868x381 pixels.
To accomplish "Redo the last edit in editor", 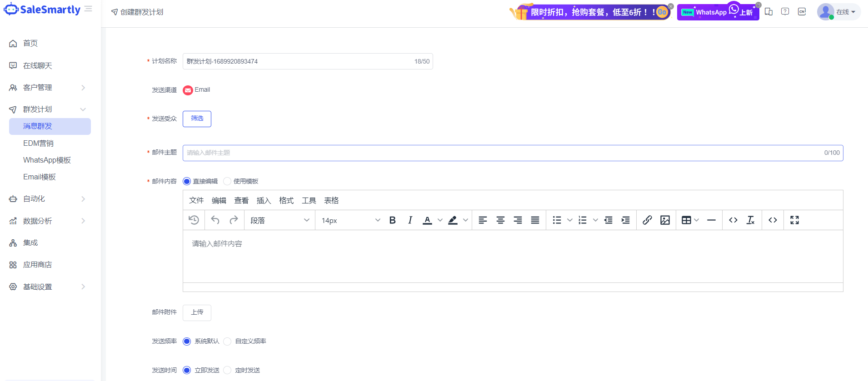I will coord(234,220).
